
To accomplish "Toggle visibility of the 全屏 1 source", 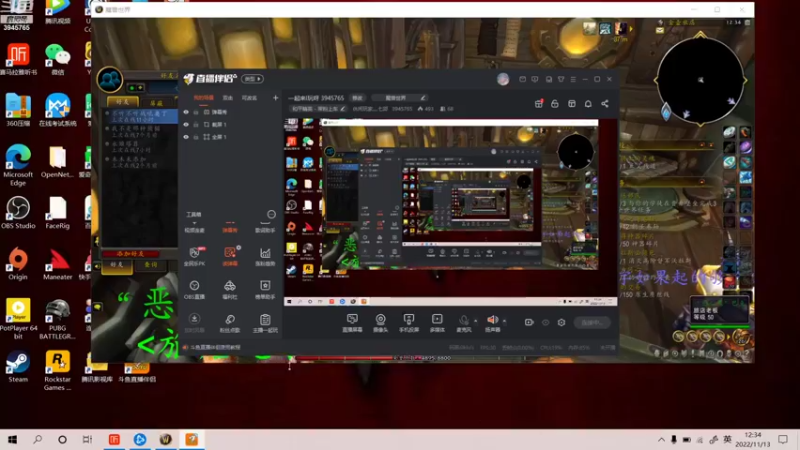I will [x=186, y=137].
